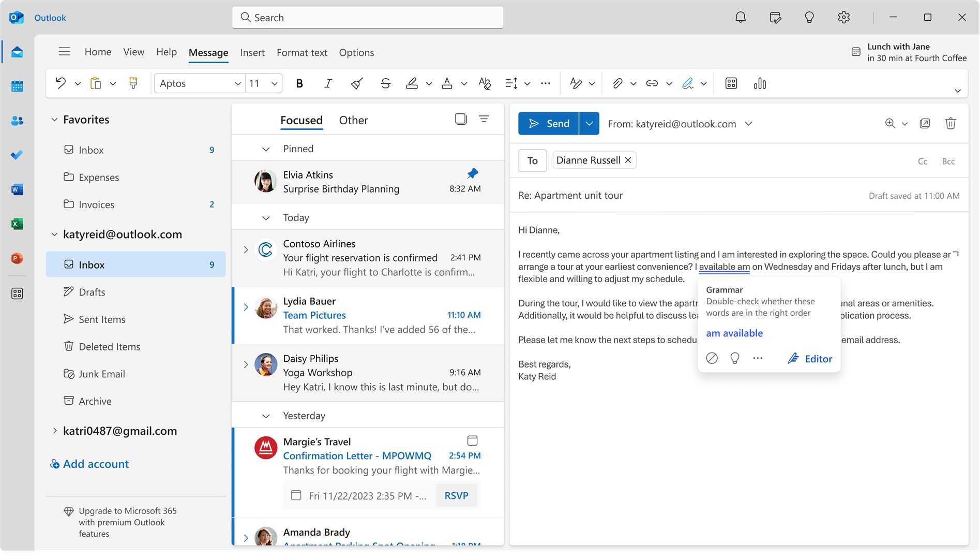Switch to the Insert ribbon tab
This screenshot has height=559, width=980.
click(252, 52)
